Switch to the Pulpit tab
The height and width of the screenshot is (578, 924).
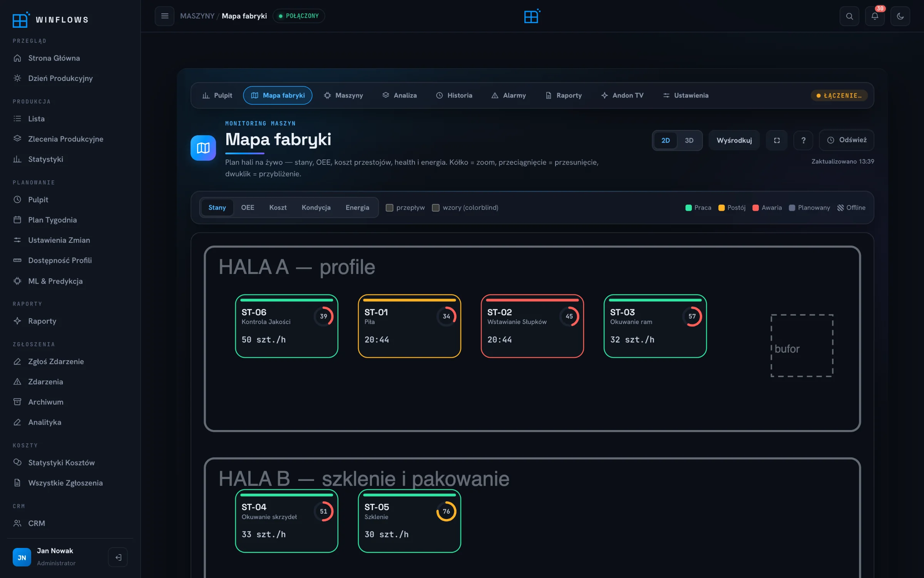point(217,95)
